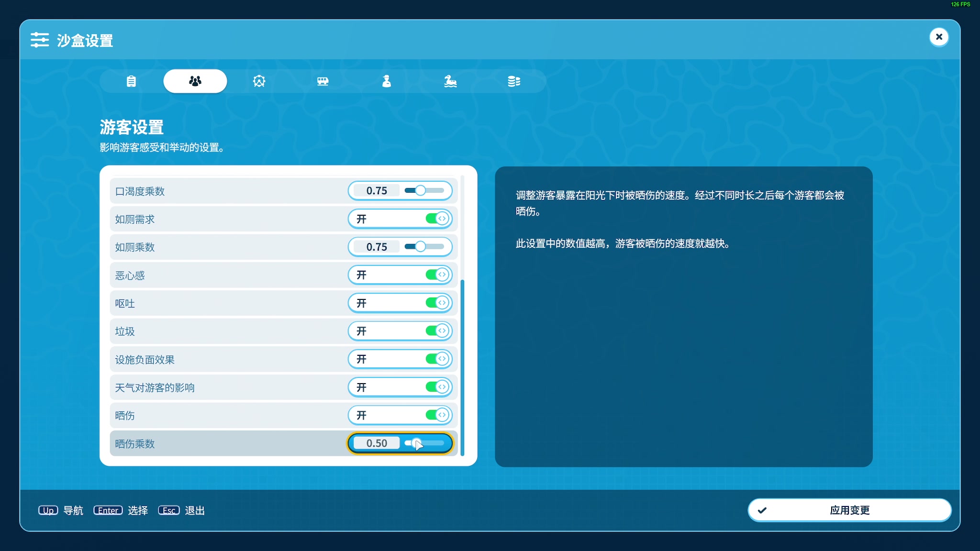
Task: Select the 口渴度乘数 row label
Action: coord(140,191)
